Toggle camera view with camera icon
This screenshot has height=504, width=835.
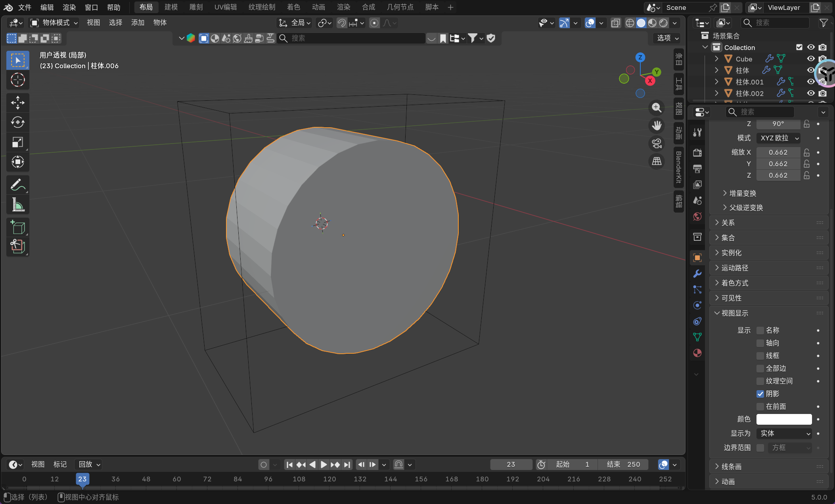pyautogui.click(x=657, y=144)
